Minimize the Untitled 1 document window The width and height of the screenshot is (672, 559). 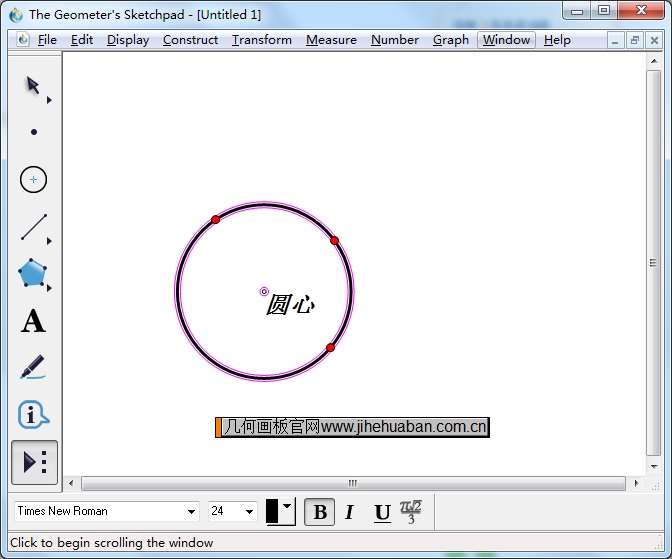pos(615,41)
